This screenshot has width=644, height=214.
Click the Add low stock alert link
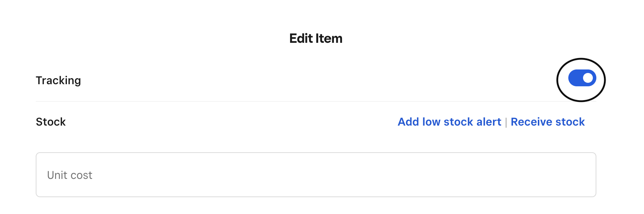pyautogui.click(x=449, y=122)
